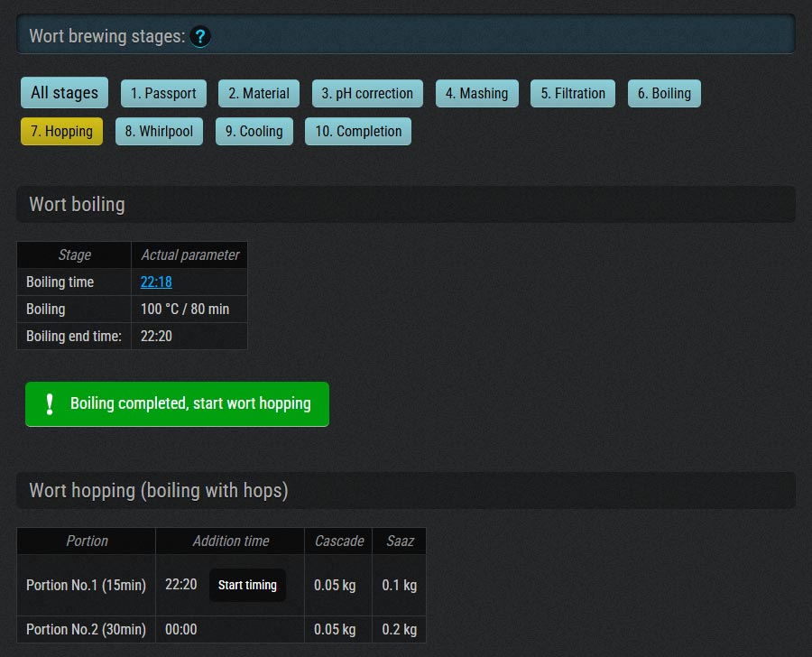Image resolution: width=812 pixels, height=657 pixels.
Task: Select the All stages tab
Action: (64, 92)
